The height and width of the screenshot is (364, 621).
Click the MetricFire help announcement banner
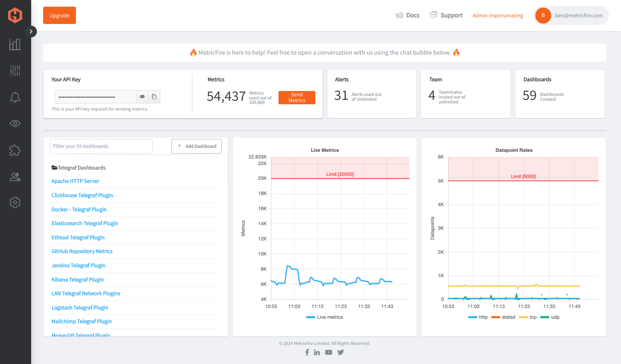pyautogui.click(x=325, y=52)
